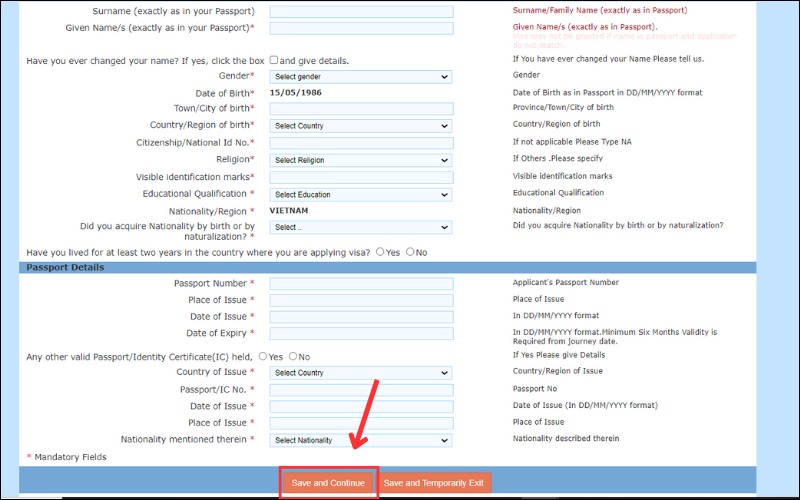Open the Religion dropdown
The height and width of the screenshot is (500, 800).
(360, 160)
